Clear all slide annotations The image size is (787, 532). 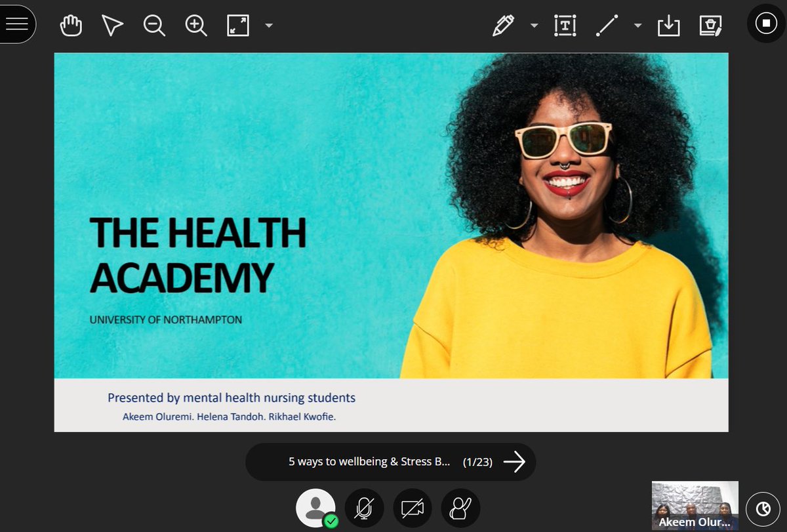click(x=710, y=24)
